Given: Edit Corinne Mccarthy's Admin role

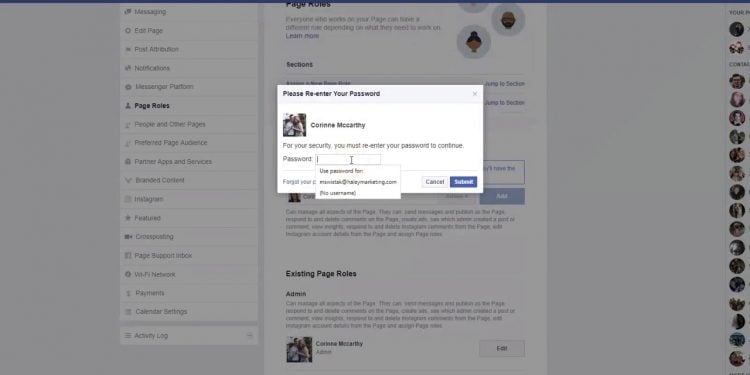Looking at the screenshot, I should point(502,349).
